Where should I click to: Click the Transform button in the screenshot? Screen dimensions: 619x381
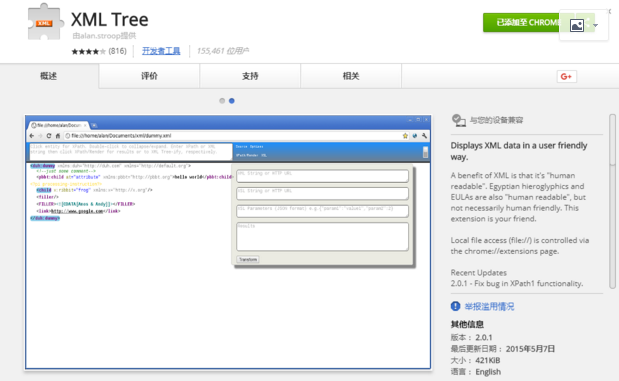[248, 259]
